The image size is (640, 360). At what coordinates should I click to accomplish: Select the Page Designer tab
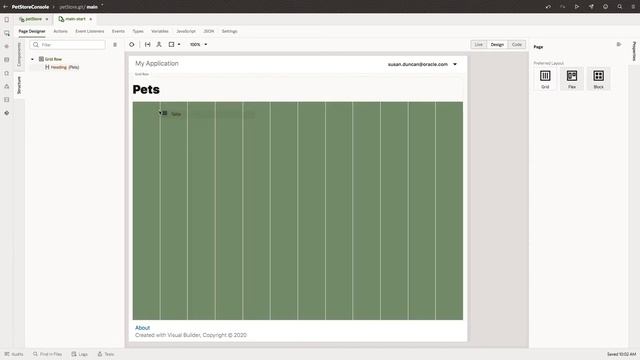pos(32,31)
